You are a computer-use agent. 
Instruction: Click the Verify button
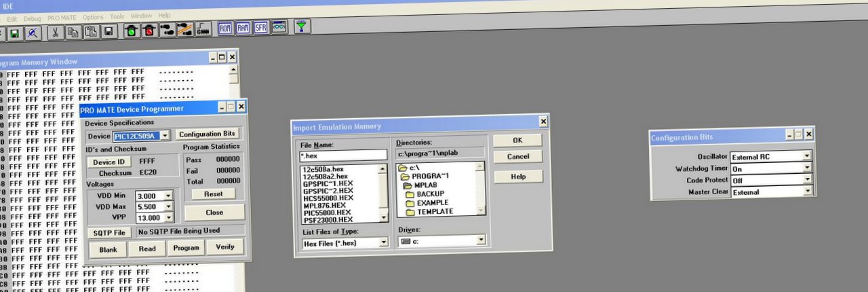pyautogui.click(x=225, y=247)
